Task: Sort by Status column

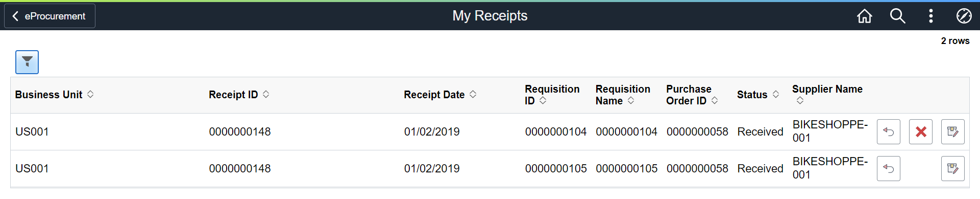Action: coord(758,95)
